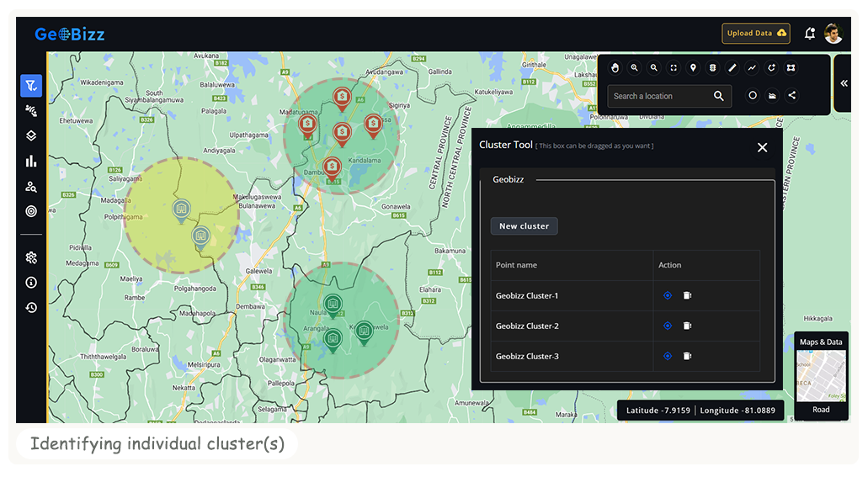Toggle the traffic light tool
Image resolution: width=868 pixels, height=477 pixels.
coord(712,67)
